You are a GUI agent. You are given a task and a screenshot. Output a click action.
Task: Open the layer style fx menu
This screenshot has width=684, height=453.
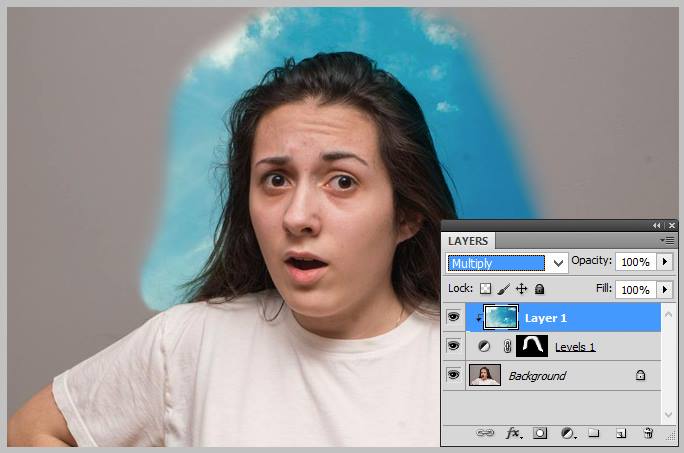tap(514, 433)
